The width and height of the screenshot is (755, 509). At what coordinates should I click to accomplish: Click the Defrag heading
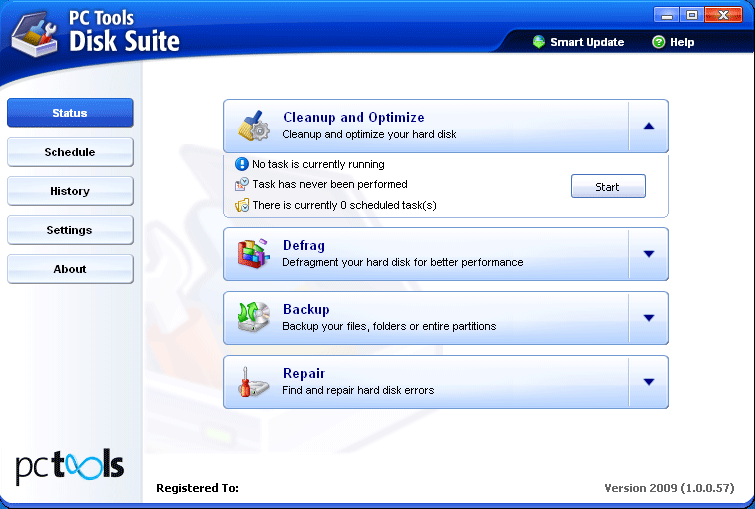[304, 246]
